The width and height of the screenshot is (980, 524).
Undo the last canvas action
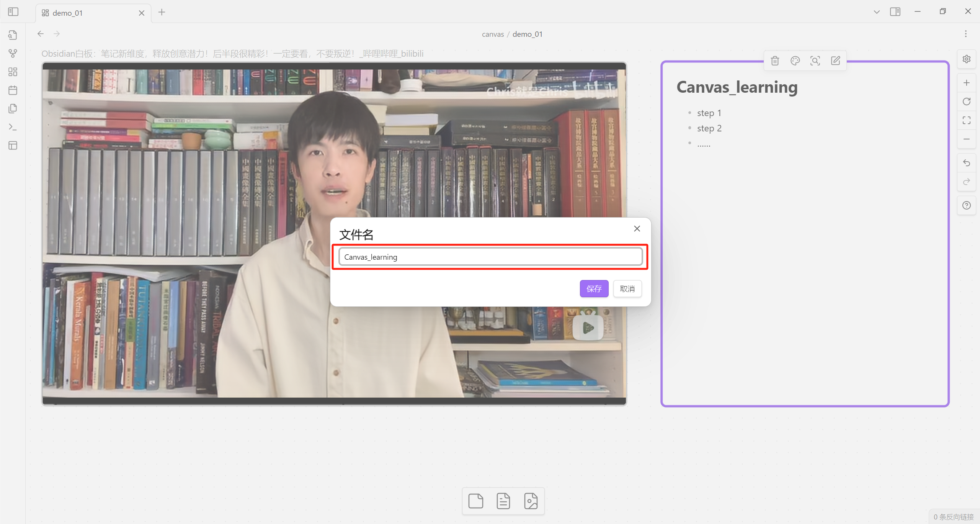point(966,163)
